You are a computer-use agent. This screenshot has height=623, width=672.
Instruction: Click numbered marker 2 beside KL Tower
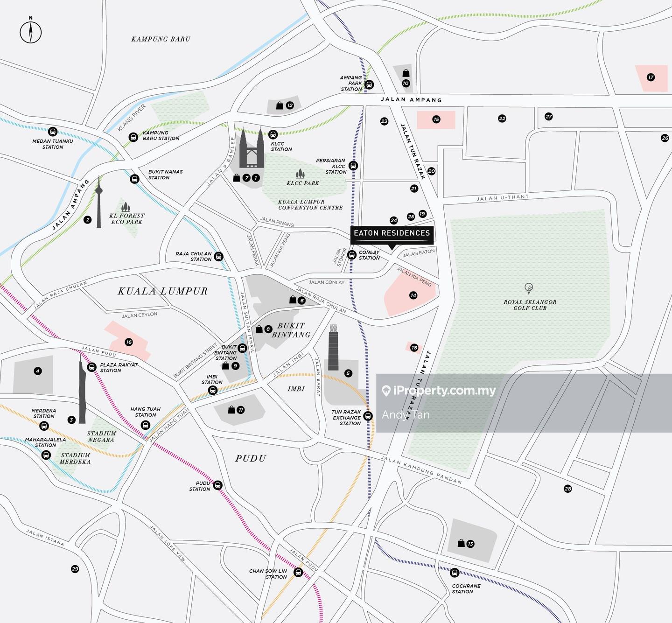(x=87, y=219)
